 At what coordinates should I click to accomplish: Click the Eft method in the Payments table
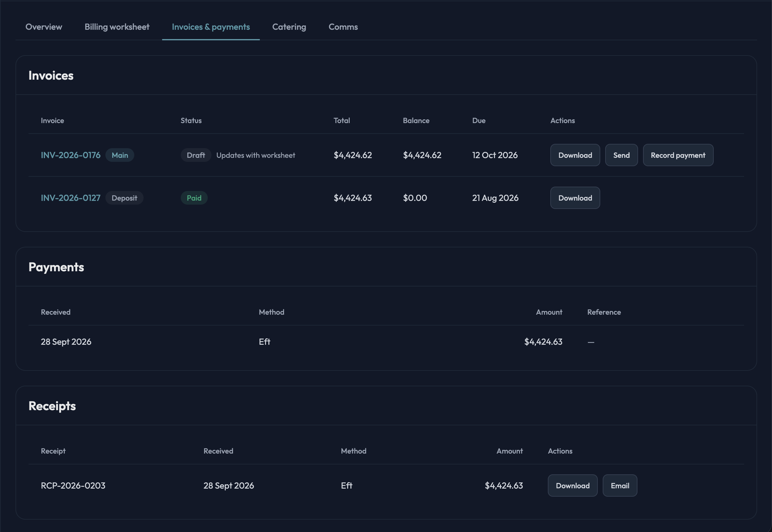[265, 342]
